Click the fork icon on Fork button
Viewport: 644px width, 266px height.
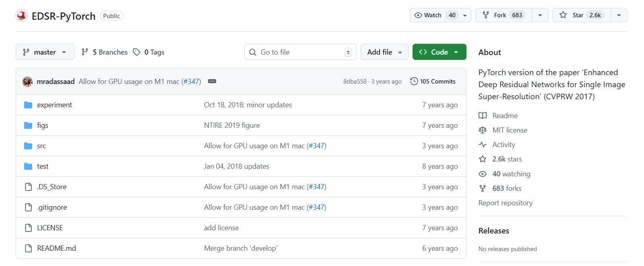(486, 15)
